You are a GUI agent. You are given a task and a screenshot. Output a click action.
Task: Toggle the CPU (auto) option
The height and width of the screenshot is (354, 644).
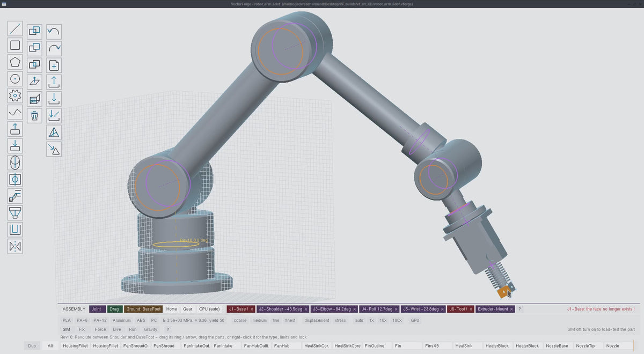[x=209, y=309]
